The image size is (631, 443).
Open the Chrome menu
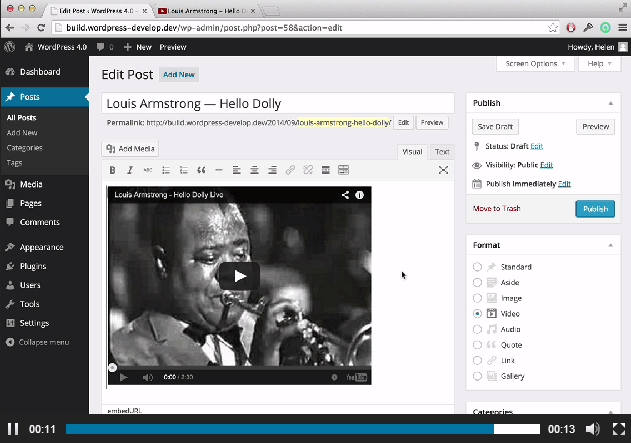(x=623, y=28)
